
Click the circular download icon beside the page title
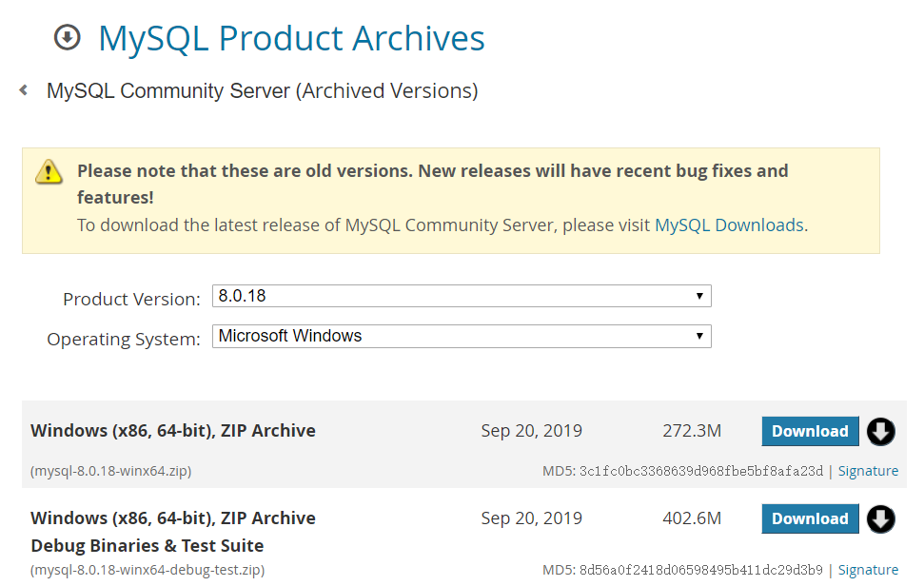(x=68, y=37)
